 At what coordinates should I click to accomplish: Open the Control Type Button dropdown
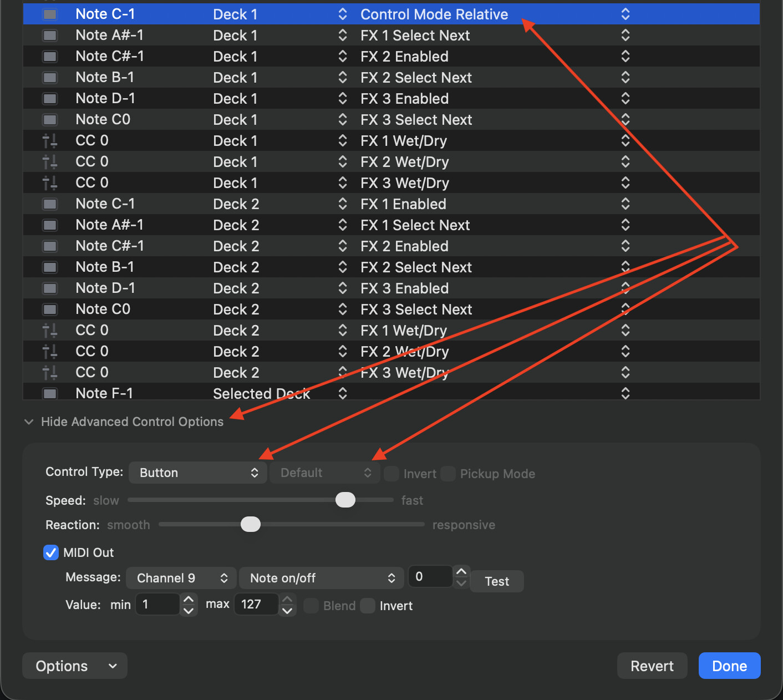(x=198, y=473)
